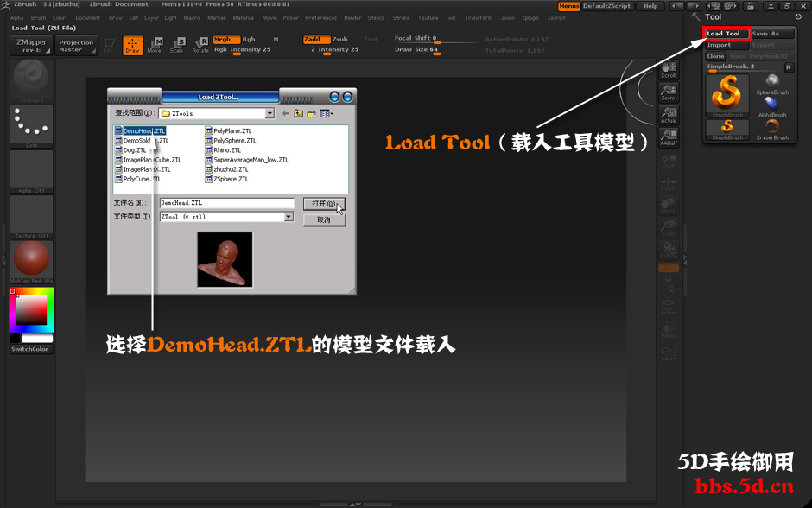Open the Dots stroke selector
This screenshot has height=508, width=812.
click(32, 126)
